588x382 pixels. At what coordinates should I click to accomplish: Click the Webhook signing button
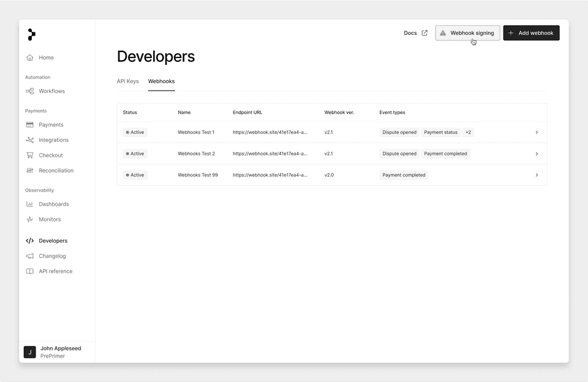467,33
